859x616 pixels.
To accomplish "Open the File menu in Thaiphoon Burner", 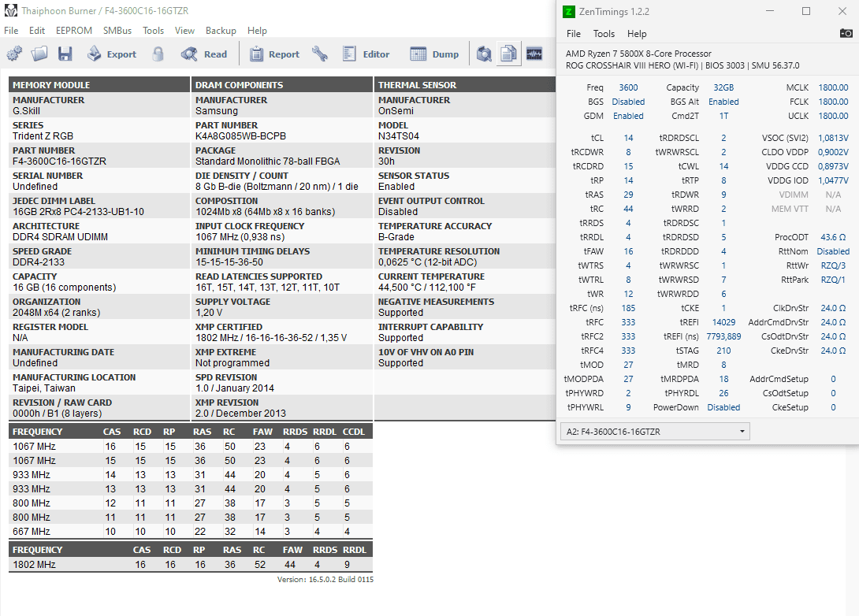I will point(11,31).
